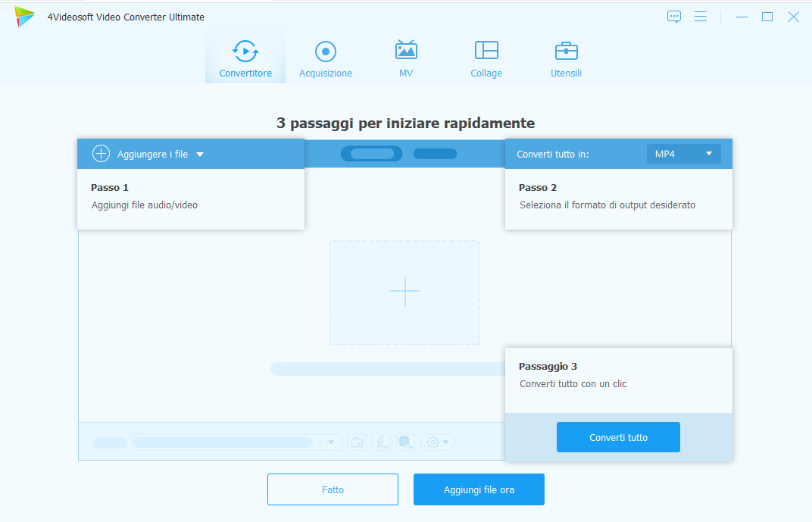This screenshot has height=522, width=812.
Task: Expand the save path dropdown arrow
Action: tap(331, 442)
